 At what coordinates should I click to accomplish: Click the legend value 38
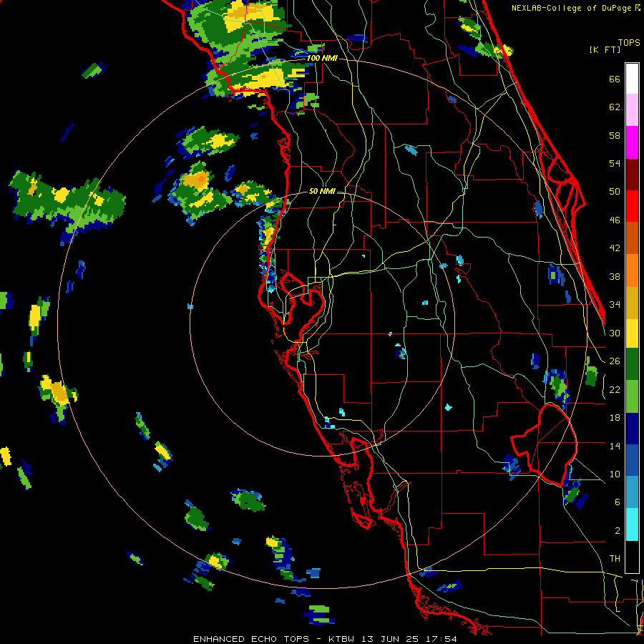[615, 276]
